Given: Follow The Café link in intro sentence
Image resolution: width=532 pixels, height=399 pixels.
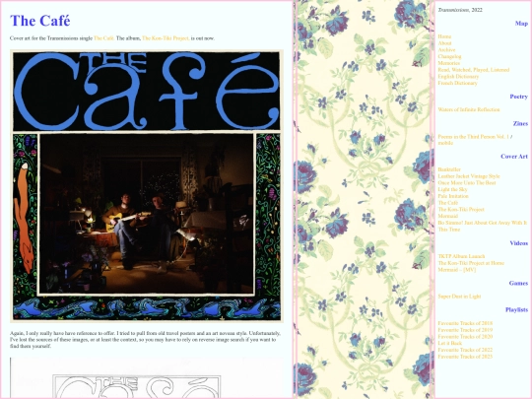Looking at the screenshot, I should point(103,38).
